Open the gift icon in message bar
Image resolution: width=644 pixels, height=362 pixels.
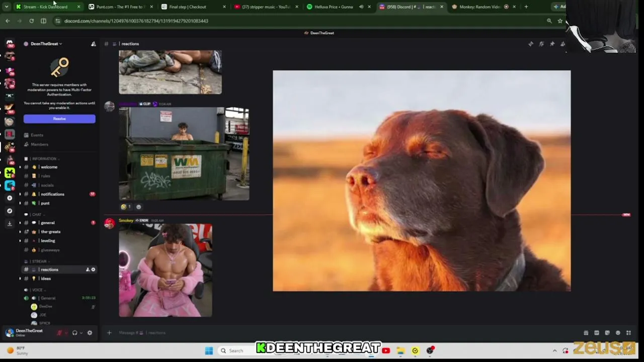pos(586,332)
